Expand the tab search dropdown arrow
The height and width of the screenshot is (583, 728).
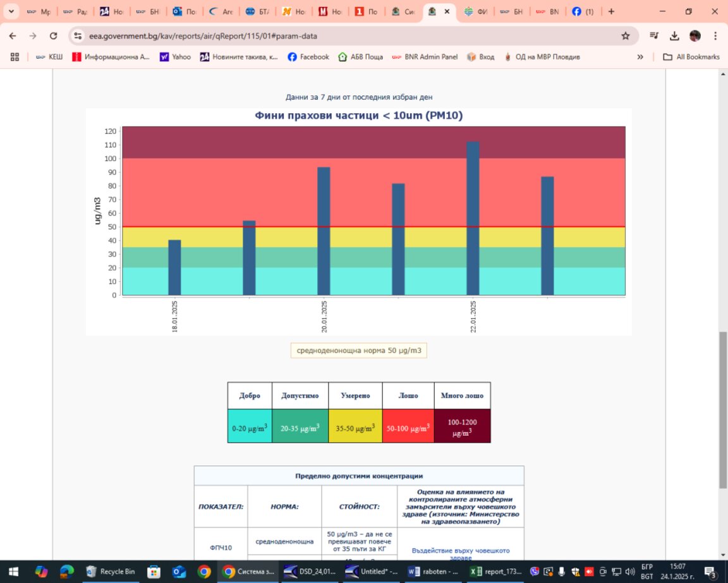click(x=11, y=11)
